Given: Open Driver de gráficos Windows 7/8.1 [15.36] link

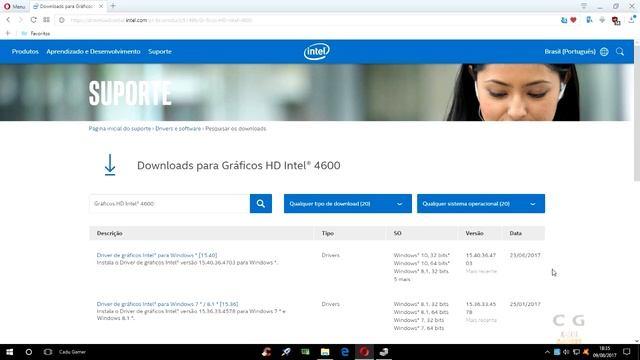Looking at the screenshot, I should (167, 304).
